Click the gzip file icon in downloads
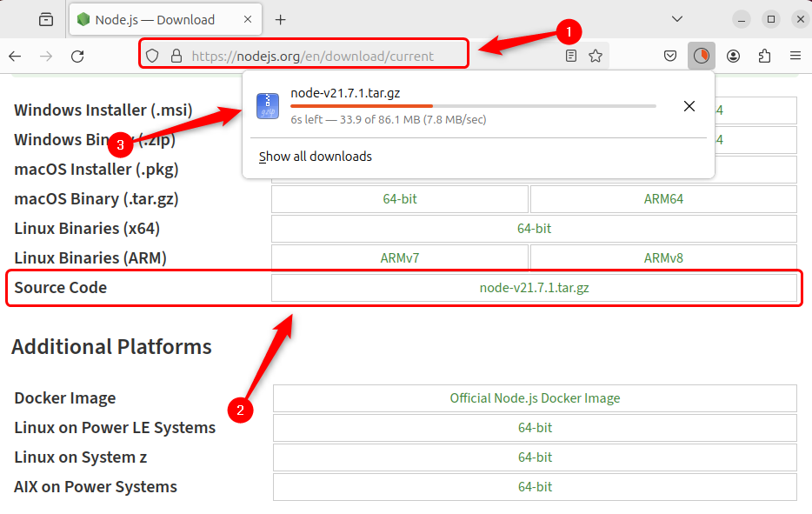Screen dimensions: 812x514 coord(268,106)
